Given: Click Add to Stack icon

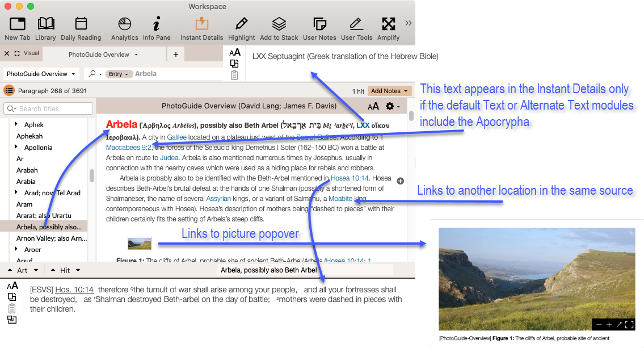Looking at the screenshot, I should (x=279, y=24).
